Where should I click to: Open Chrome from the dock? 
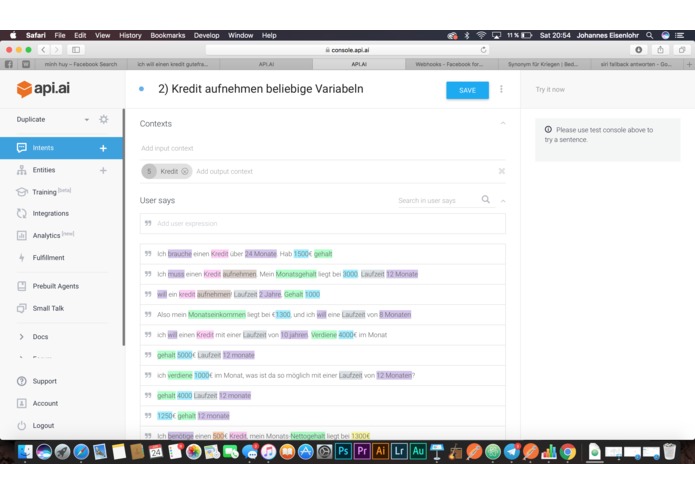point(568,451)
